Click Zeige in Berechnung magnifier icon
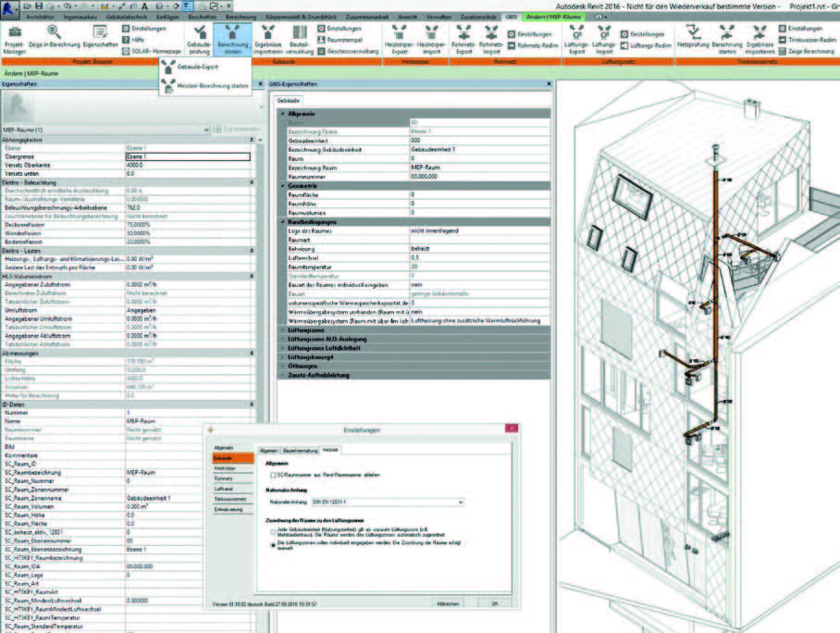The width and height of the screenshot is (840, 633). coord(54,32)
